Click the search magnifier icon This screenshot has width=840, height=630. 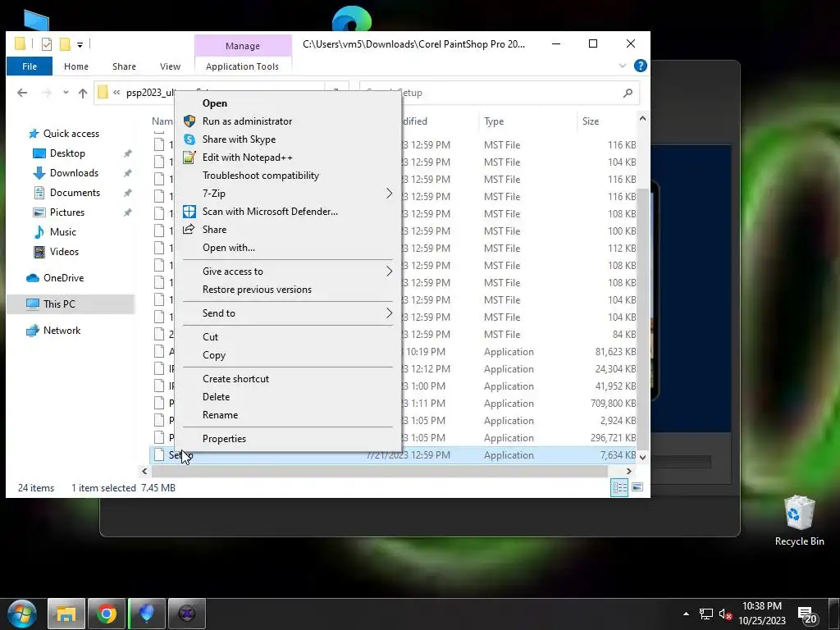tap(628, 93)
